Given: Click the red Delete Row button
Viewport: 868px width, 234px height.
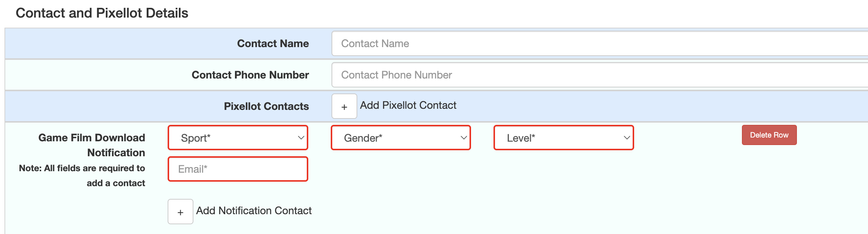Looking at the screenshot, I should 769,135.
